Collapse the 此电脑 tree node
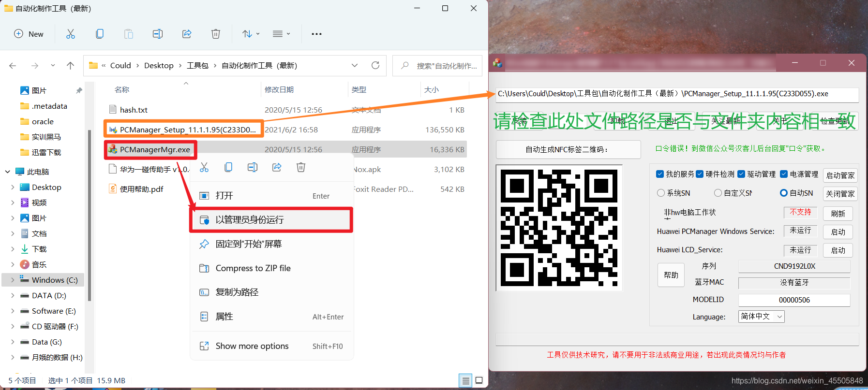Screen dimensions: 868x390 [x=8, y=172]
